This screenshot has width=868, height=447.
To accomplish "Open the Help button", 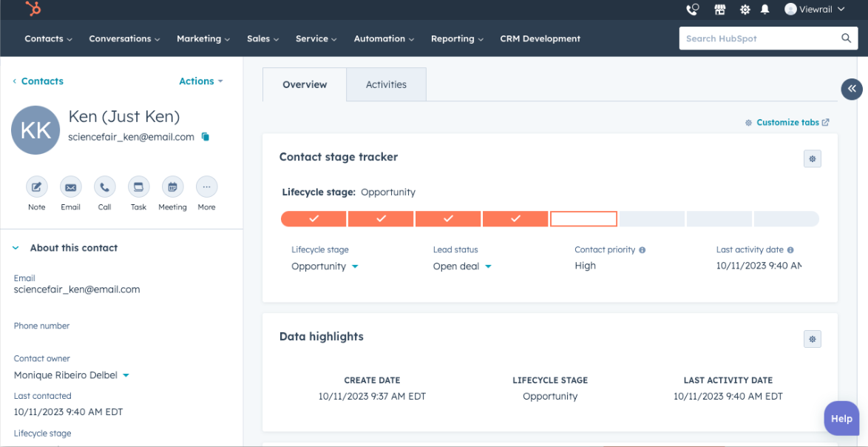I will [841, 419].
